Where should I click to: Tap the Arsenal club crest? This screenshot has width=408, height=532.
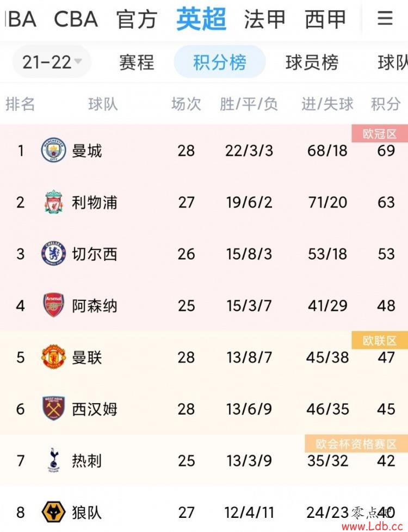(54, 305)
